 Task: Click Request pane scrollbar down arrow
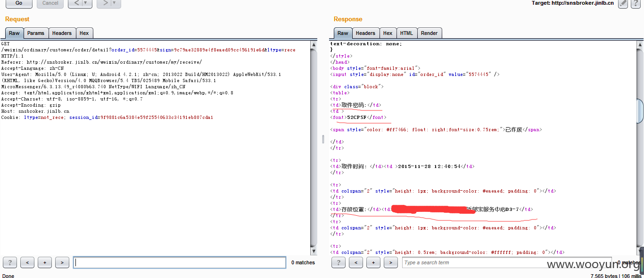pyautogui.click(x=314, y=252)
